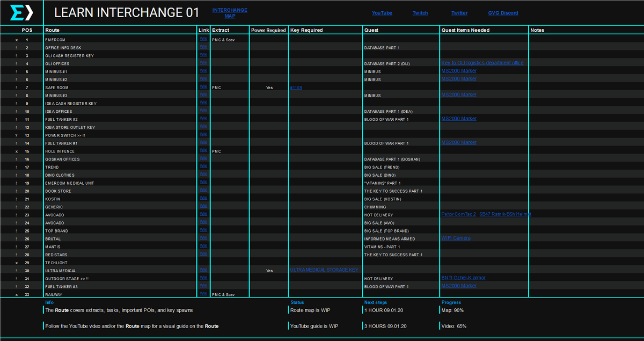Open MS2000 Marker link in MINIBUS #2 row
Screen dimensions: 644x341
tap(459, 79)
